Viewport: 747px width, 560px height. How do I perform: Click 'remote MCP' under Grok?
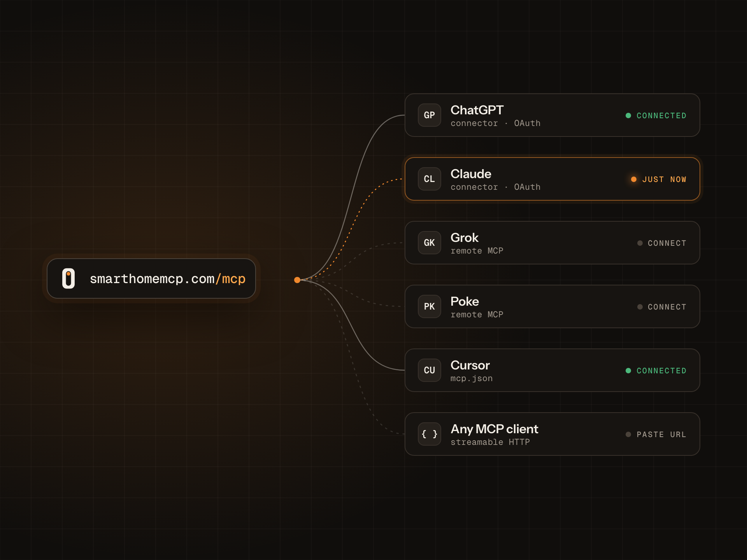click(x=477, y=251)
